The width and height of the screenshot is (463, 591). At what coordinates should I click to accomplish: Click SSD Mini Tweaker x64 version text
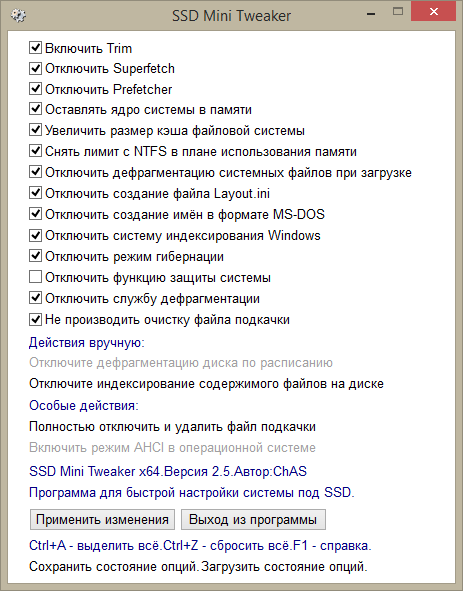pyautogui.click(x=168, y=471)
